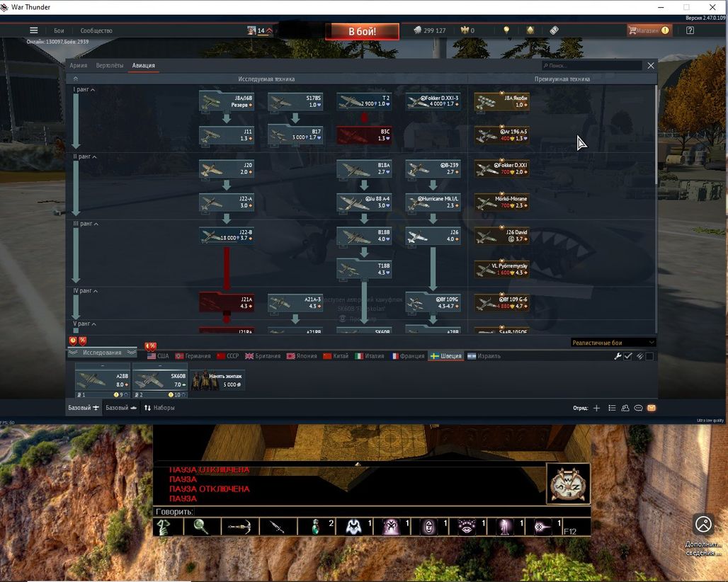This screenshot has height=582, width=728.
Task: Click Нанять экипаж crew slot
Action: (217, 380)
